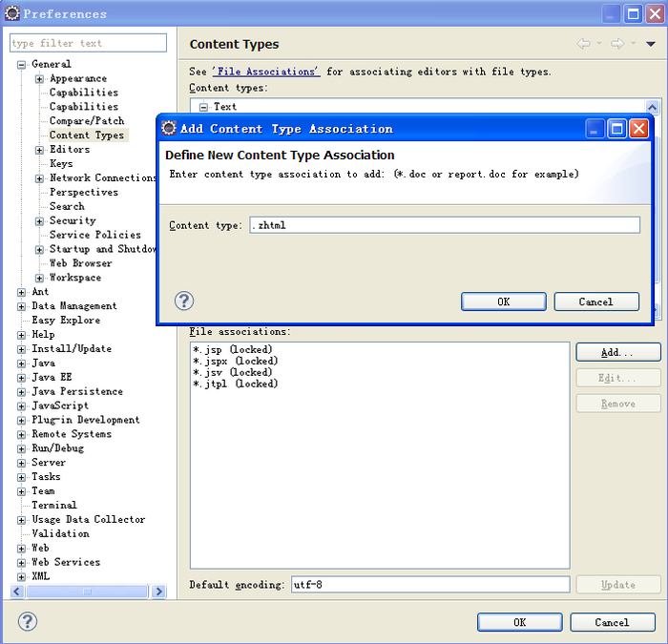
Task: Click the forward navigation arrow icon
Action: pyautogui.click(x=617, y=44)
